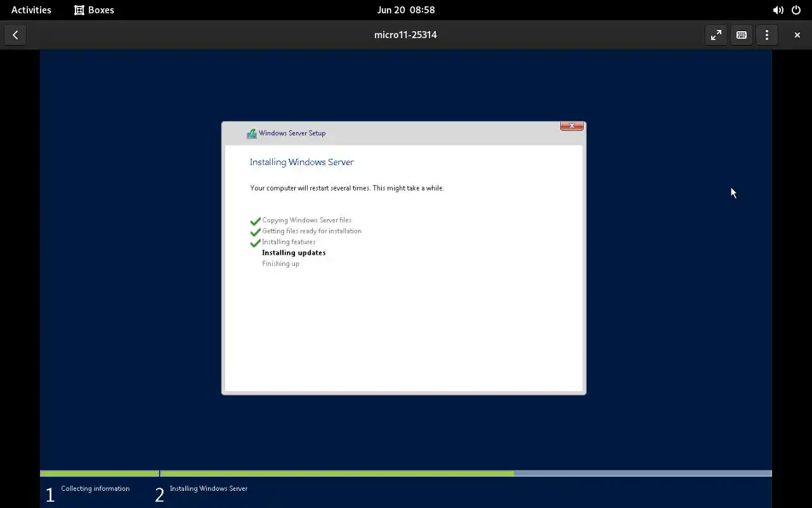The image size is (812, 508).
Task: Click the step 2 'Installing Windows Server' label
Action: (x=209, y=489)
